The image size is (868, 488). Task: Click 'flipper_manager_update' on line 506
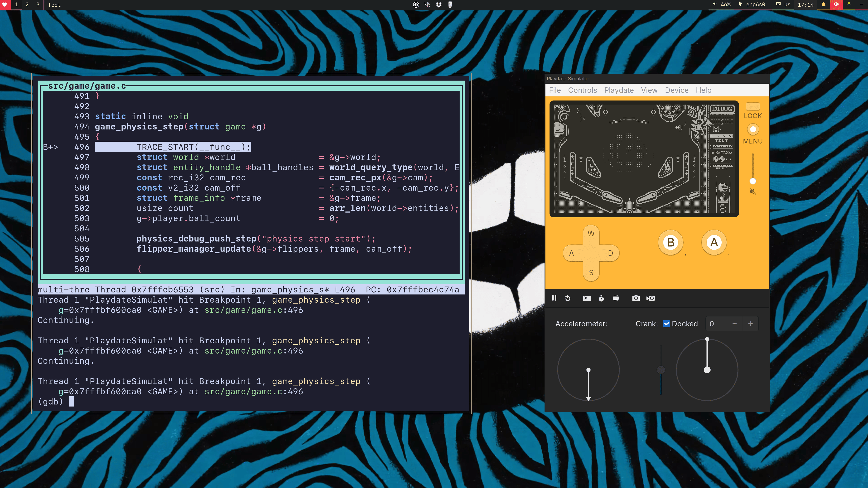194,249
